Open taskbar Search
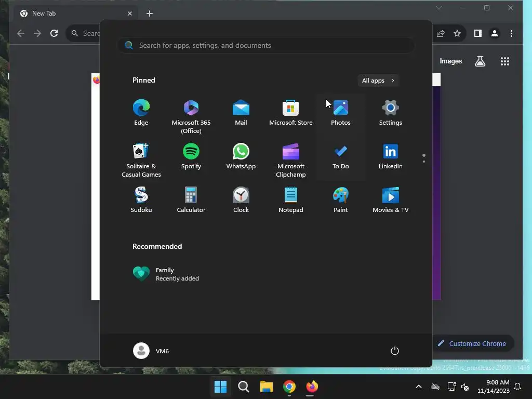532x399 pixels. [243, 387]
